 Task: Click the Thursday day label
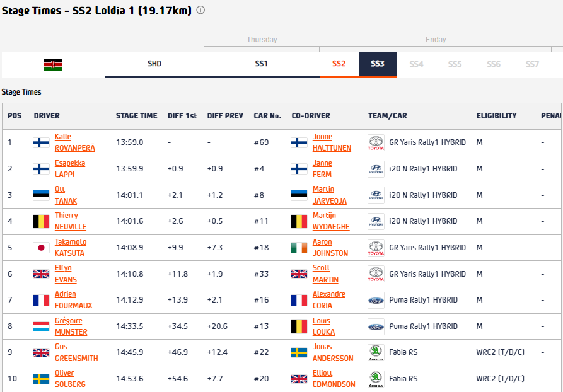coord(262,40)
